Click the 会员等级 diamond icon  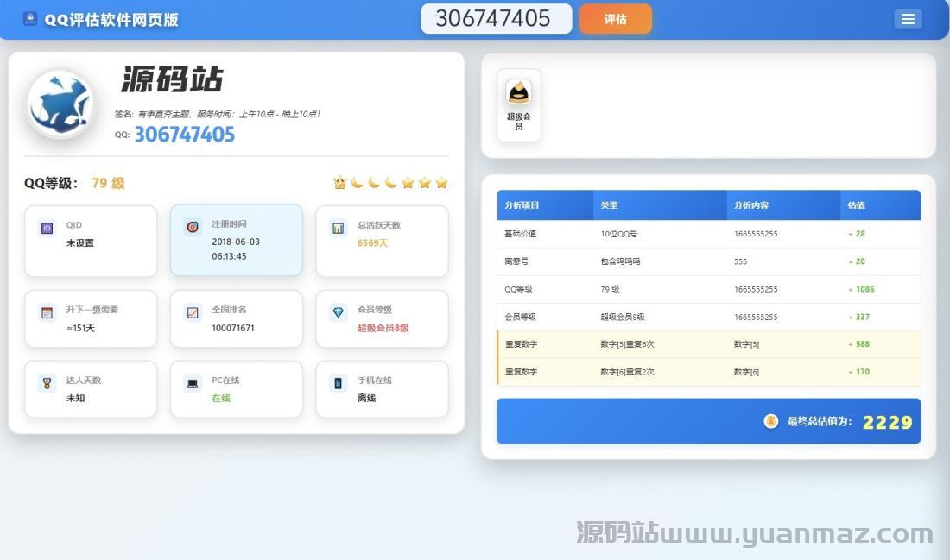pos(338,312)
